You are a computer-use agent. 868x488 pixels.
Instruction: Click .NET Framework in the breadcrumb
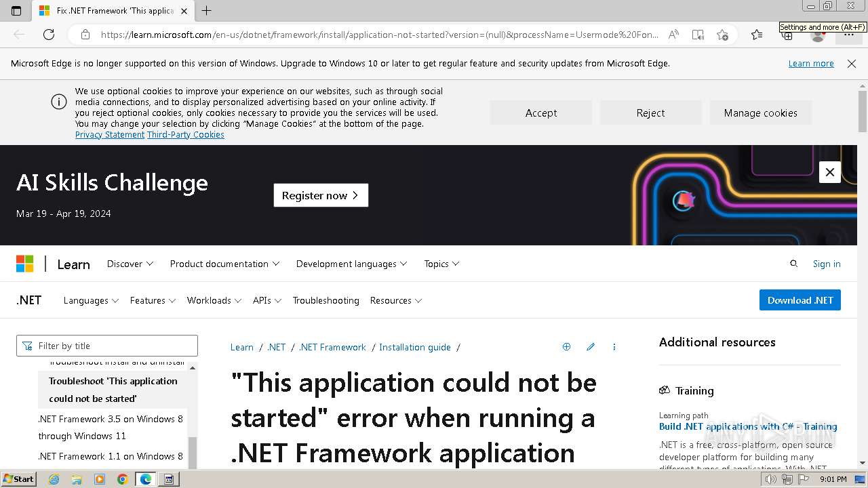(x=332, y=347)
